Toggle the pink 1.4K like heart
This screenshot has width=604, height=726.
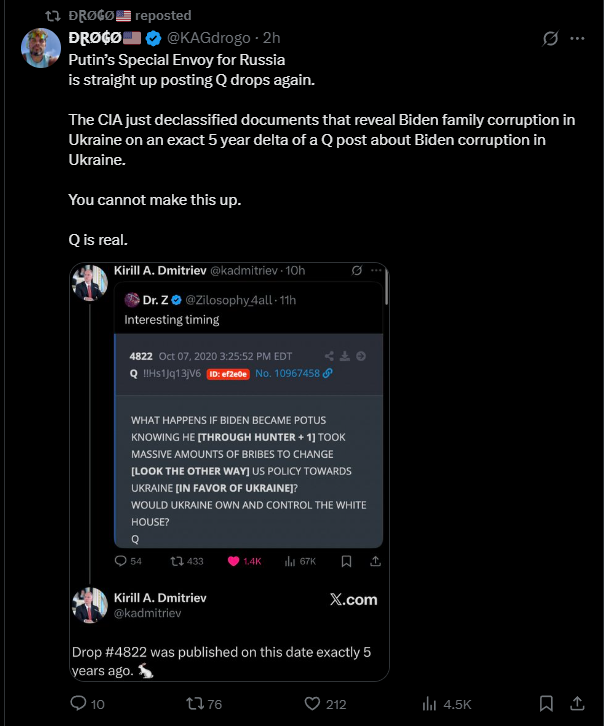click(233, 561)
